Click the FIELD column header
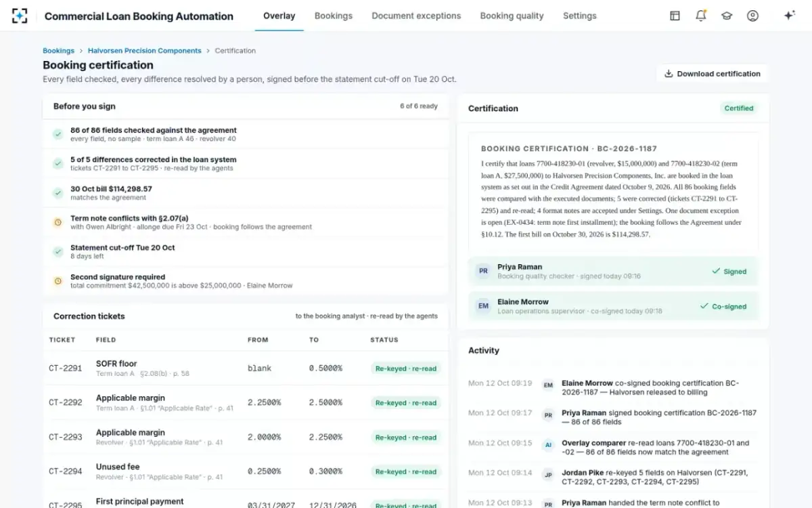This screenshot has width=812, height=508. point(106,340)
